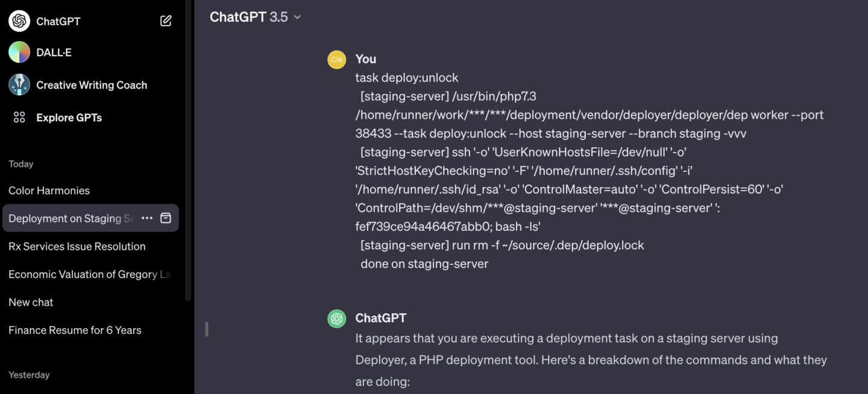Open the Color Harmonies conversation
Image resolution: width=868 pixels, height=394 pixels.
pos(90,191)
